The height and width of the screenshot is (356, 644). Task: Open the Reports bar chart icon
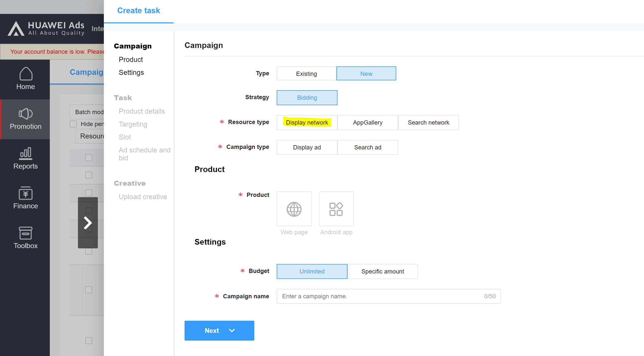(x=25, y=153)
